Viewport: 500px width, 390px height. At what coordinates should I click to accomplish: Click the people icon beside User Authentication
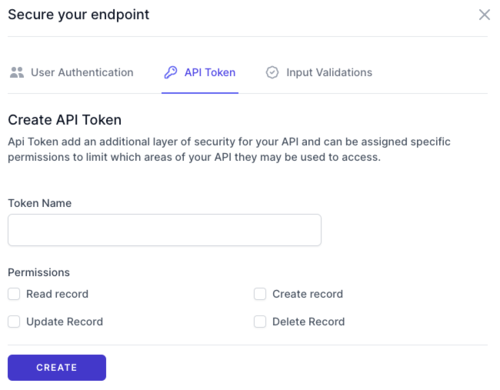tap(17, 72)
